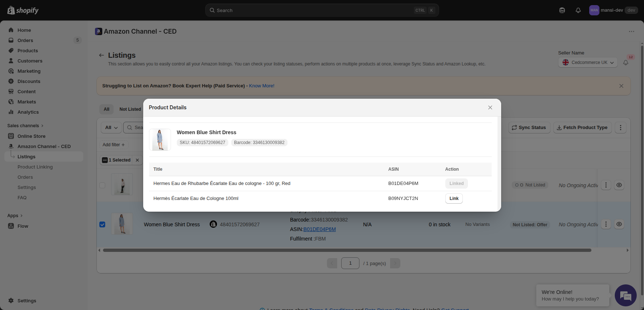Click Know More! link in banner
The image size is (644, 310).
tap(262, 86)
